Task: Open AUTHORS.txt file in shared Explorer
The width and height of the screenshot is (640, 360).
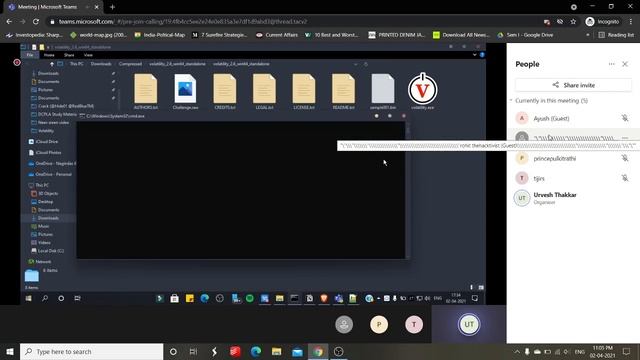Action: click(146, 91)
